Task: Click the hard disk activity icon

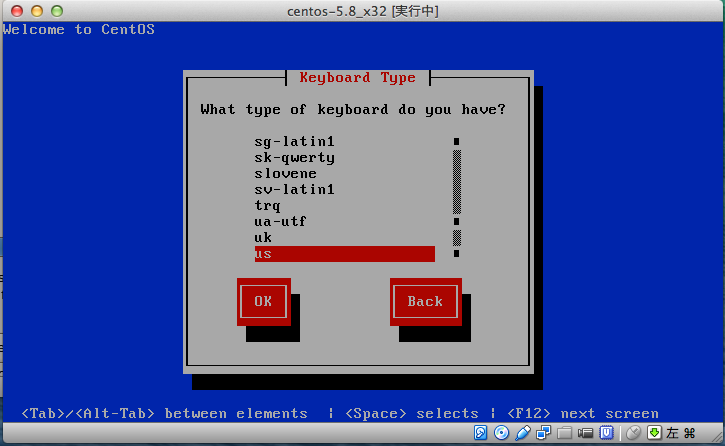Action: click(x=480, y=433)
